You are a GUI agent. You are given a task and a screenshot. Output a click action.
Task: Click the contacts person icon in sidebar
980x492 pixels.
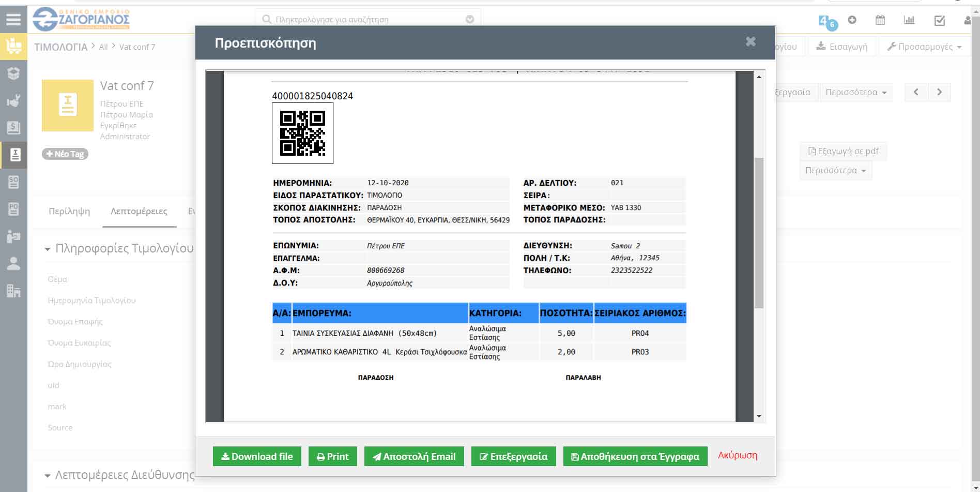pyautogui.click(x=13, y=263)
